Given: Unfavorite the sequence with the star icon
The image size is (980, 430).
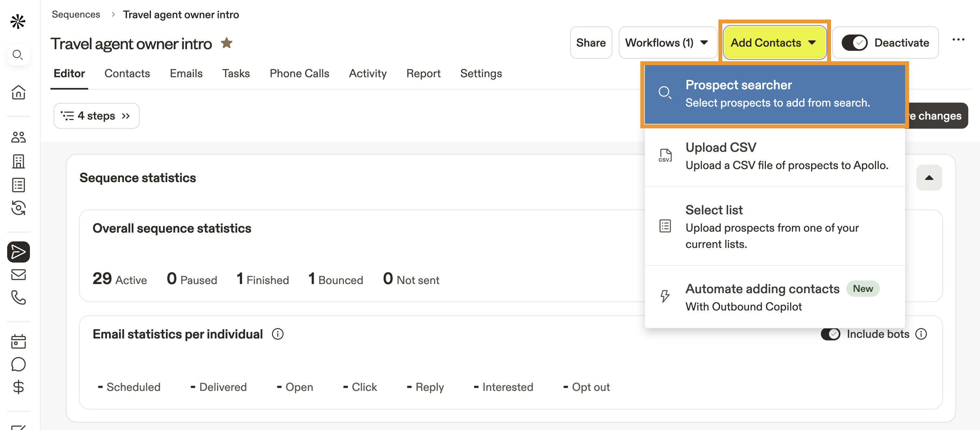Looking at the screenshot, I should 227,43.
